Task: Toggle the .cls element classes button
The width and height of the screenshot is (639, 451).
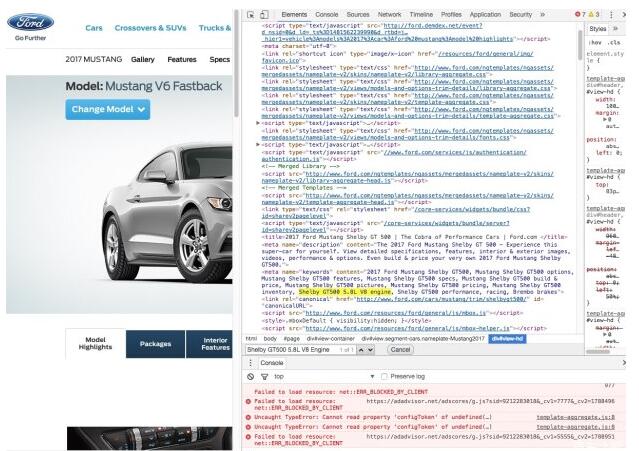Action: point(614,42)
